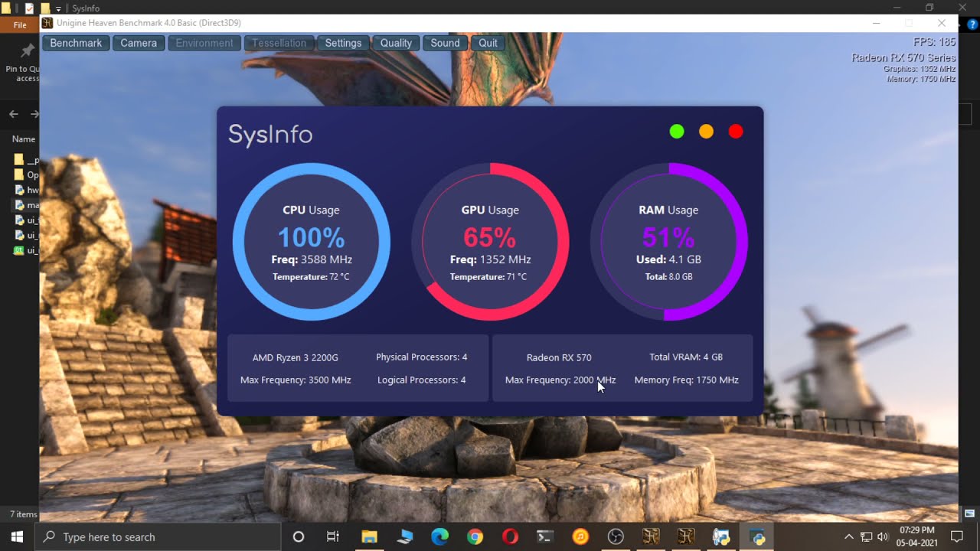The image size is (980, 551).
Task: Click the SysInfo title heading
Action: click(270, 135)
